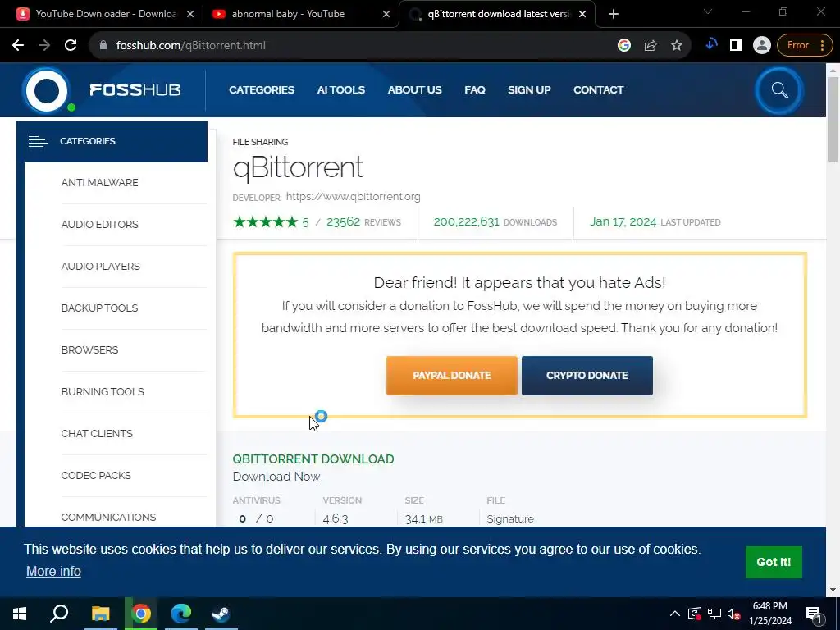Image resolution: width=840 pixels, height=630 pixels.
Task: Open the Chrome profile avatar
Action: pos(761,46)
